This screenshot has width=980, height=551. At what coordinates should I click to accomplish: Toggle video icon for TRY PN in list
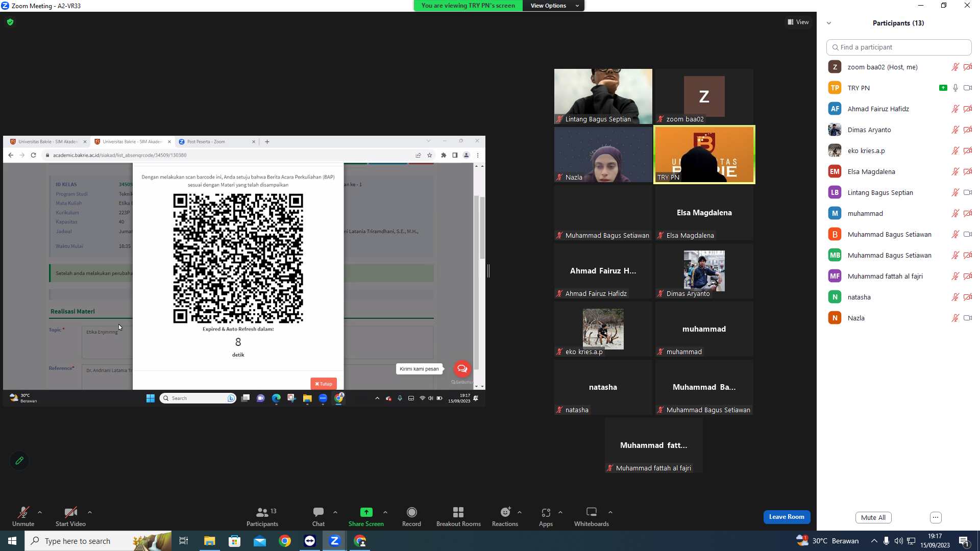pyautogui.click(x=968, y=88)
